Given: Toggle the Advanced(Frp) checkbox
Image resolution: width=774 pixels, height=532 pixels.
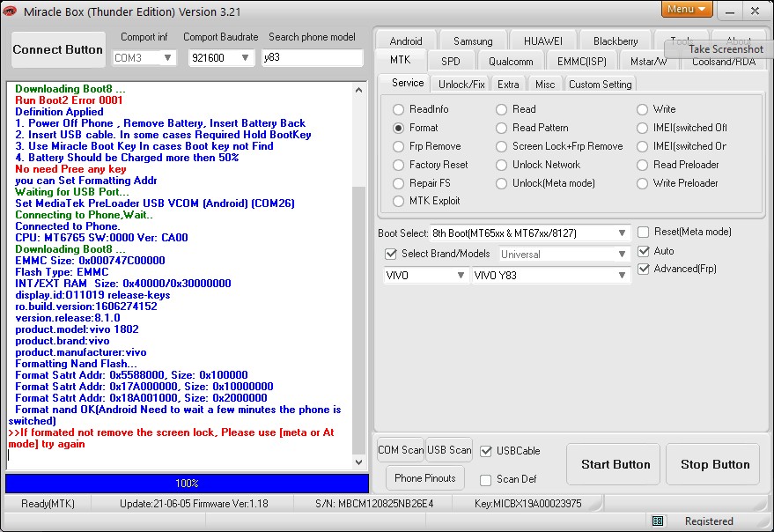Looking at the screenshot, I should pos(643,269).
